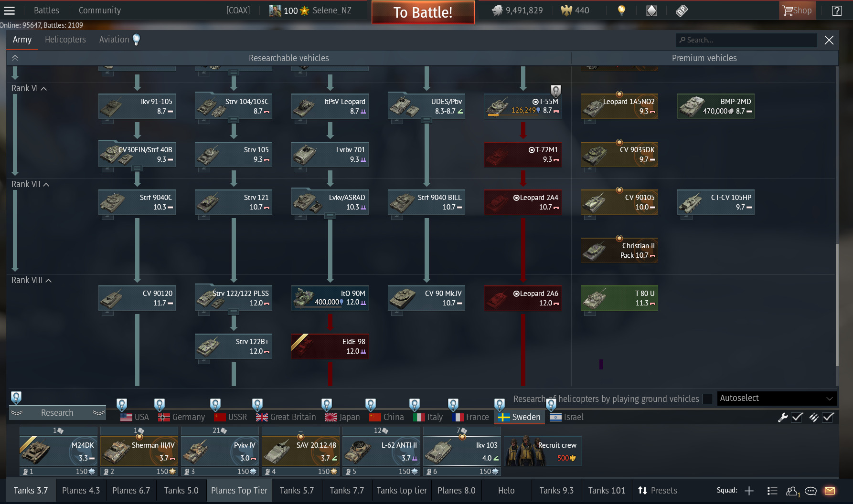Open the mail envelope icon
Viewport: 853px width, 504px height.
pyautogui.click(x=830, y=491)
